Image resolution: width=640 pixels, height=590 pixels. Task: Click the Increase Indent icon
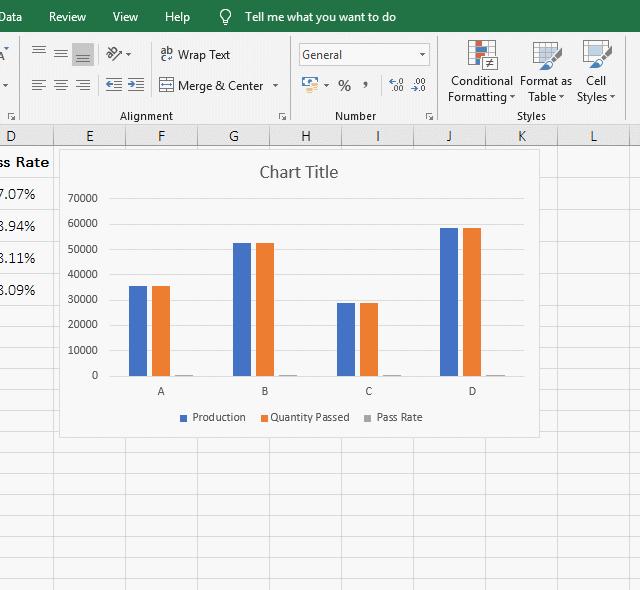[x=136, y=86]
